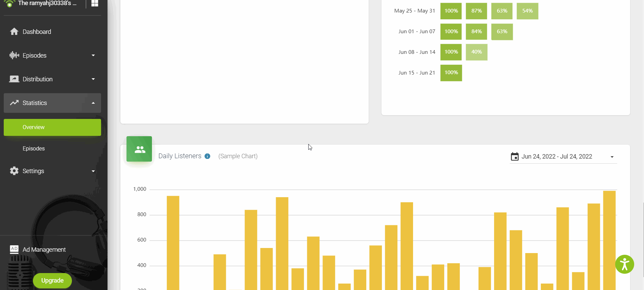644x290 pixels.
Task: Click the calendar icon beside date range
Action: [514, 157]
